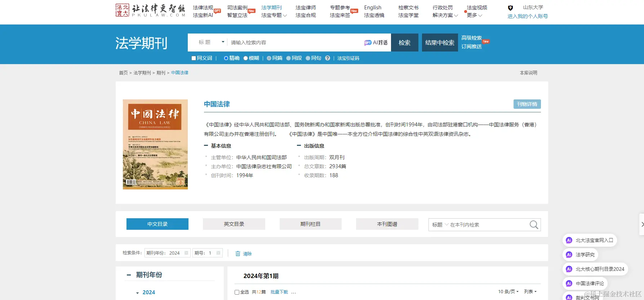The image size is (644, 300).
Task: Open AI suggestion 北大核心期刊目录2024
Action: pyautogui.click(x=595, y=269)
